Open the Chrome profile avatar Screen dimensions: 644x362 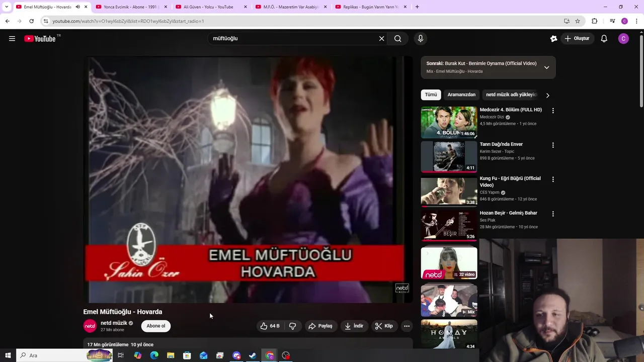pos(624,21)
